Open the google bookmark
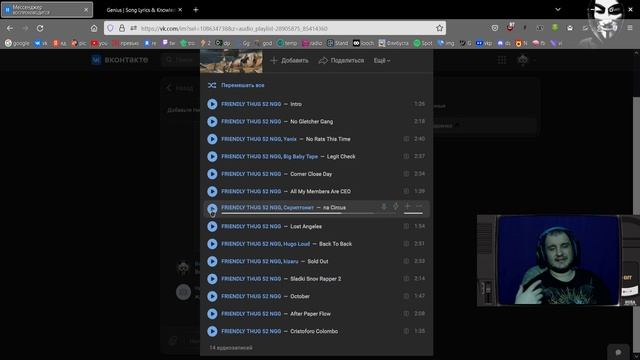 (x=17, y=43)
